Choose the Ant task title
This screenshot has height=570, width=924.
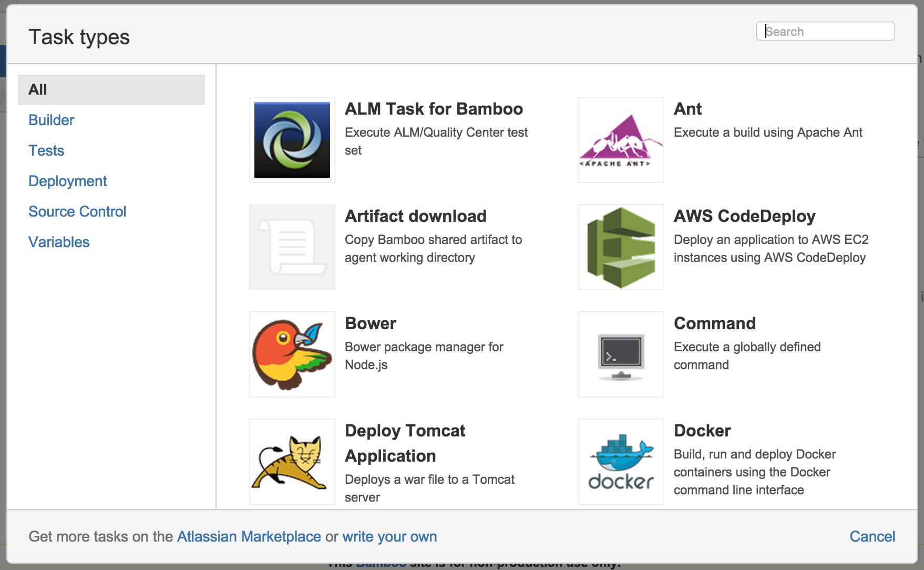point(688,109)
